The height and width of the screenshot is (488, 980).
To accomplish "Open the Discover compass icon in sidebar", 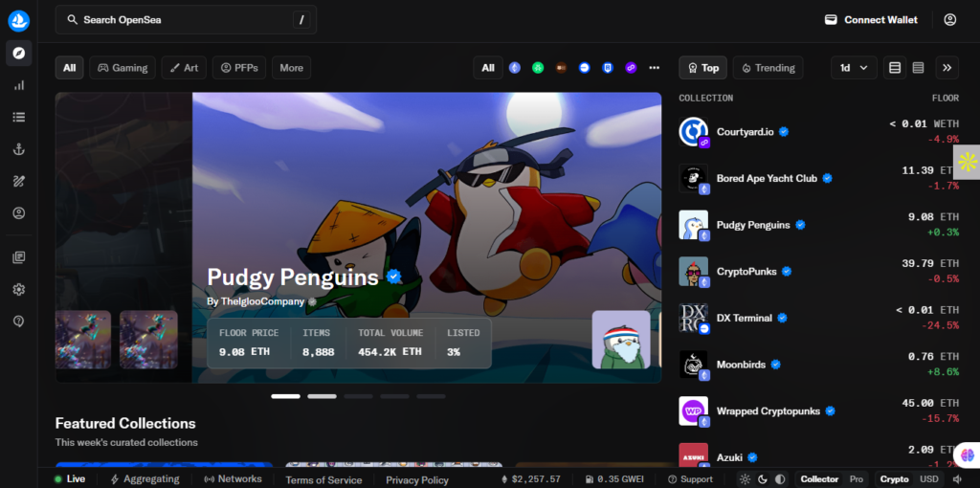I will pos(19,54).
